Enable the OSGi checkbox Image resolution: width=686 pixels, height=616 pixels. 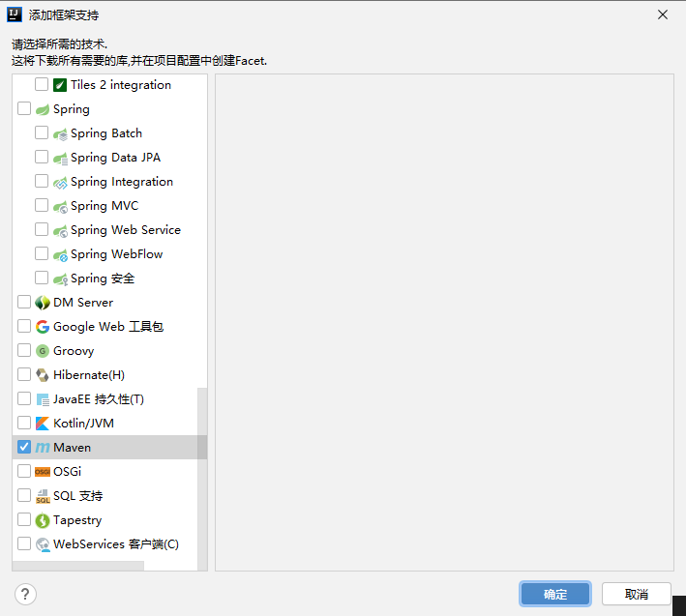(24, 471)
